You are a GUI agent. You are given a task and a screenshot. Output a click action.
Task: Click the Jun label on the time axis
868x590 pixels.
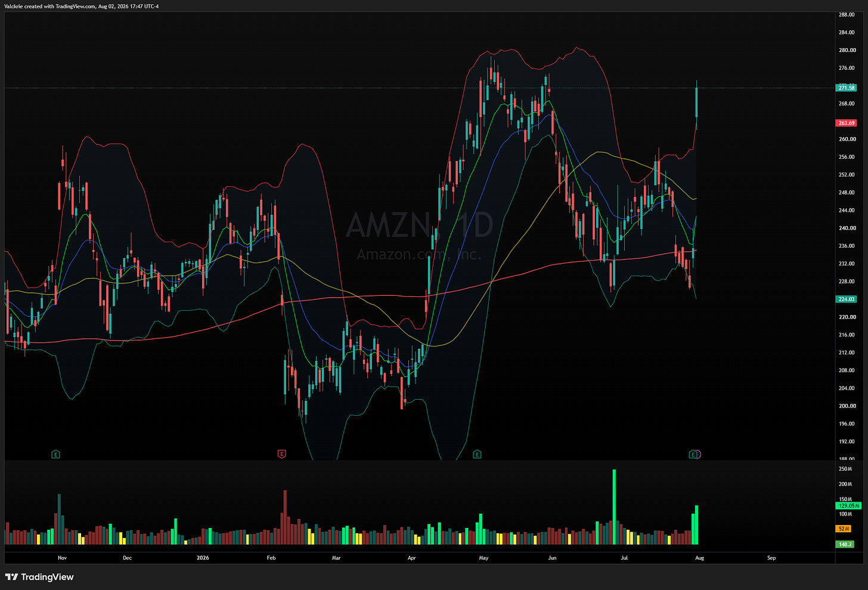pyautogui.click(x=553, y=558)
